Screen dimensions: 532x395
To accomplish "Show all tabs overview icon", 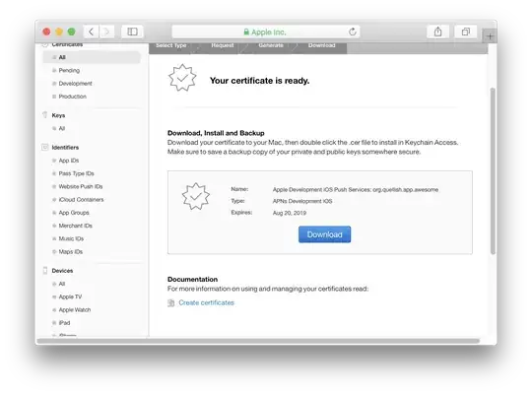I will click(x=466, y=32).
